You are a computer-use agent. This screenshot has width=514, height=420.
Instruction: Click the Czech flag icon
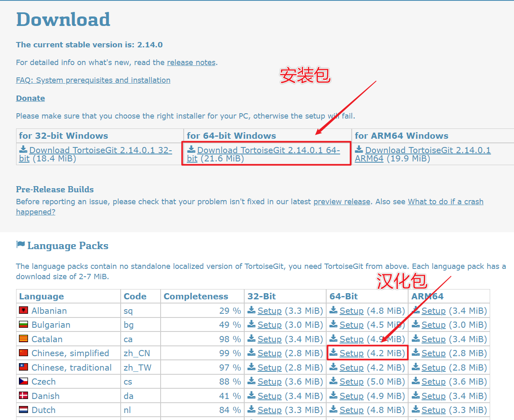point(23,381)
